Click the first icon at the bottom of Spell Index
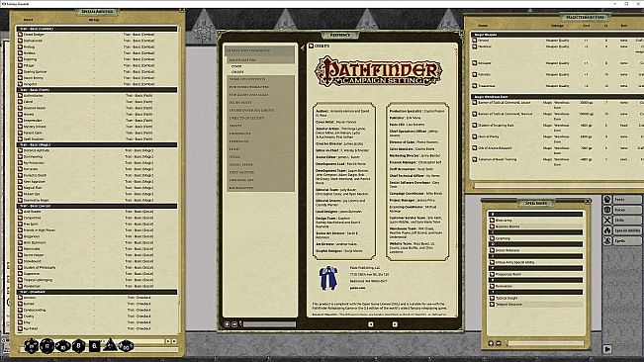 (491, 343)
